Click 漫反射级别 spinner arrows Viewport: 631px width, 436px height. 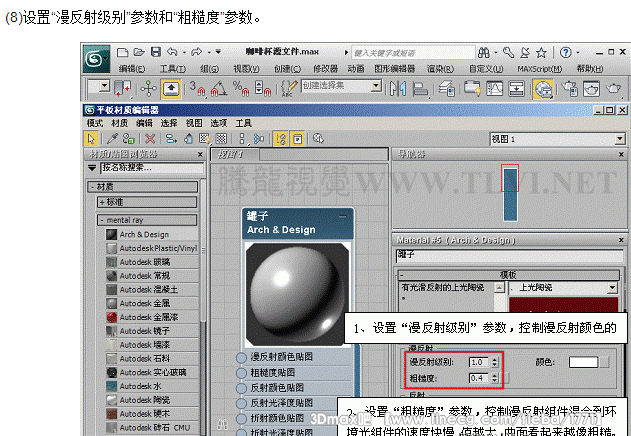coord(495,362)
